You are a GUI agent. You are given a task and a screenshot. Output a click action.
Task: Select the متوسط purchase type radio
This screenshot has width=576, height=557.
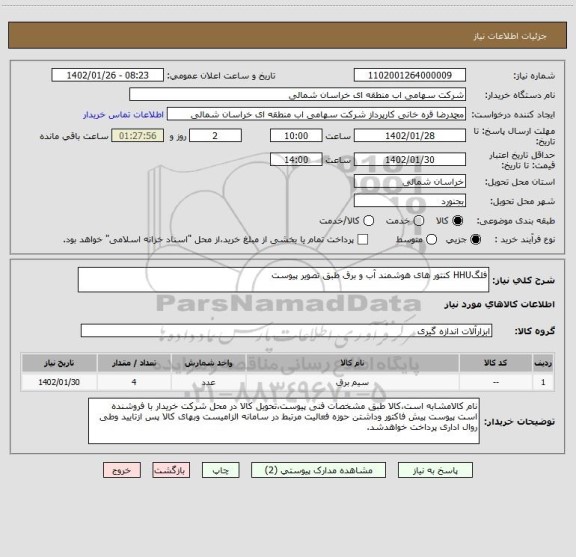pyautogui.click(x=431, y=240)
